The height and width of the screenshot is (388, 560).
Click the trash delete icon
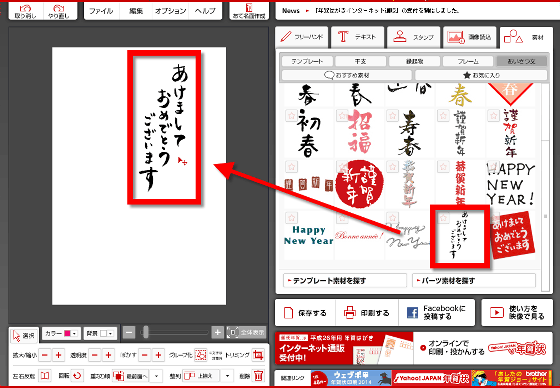[258, 375]
